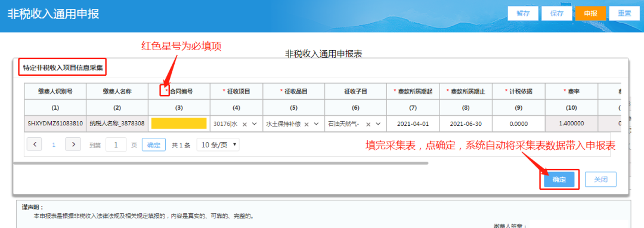Click the 征收品目 column header
644x228 pixels.
point(293,91)
